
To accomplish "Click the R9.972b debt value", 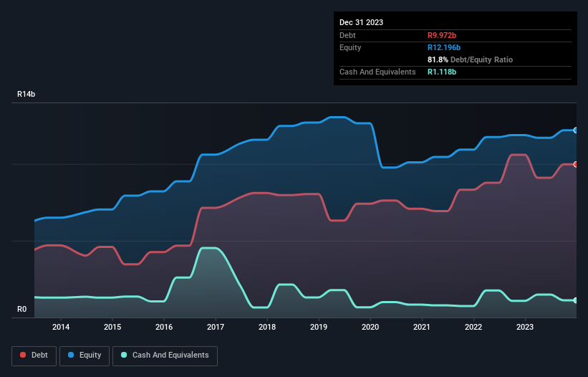I will click(x=442, y=35).
